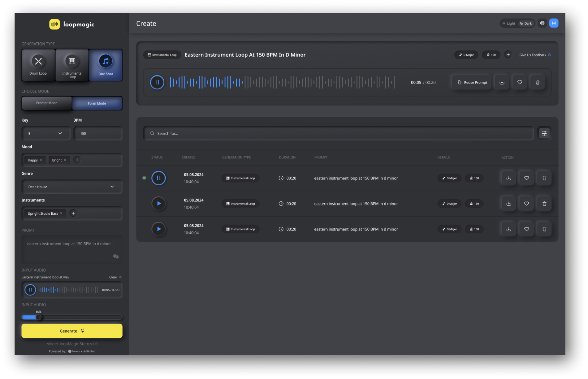Remove the Upright Studio Bass tag

pos(61,213)
